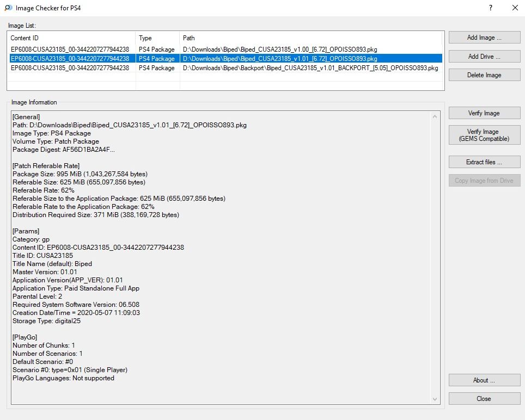Open the Extract files dialog
Viewport: 525px width, 420px height.
click(484, 162)
